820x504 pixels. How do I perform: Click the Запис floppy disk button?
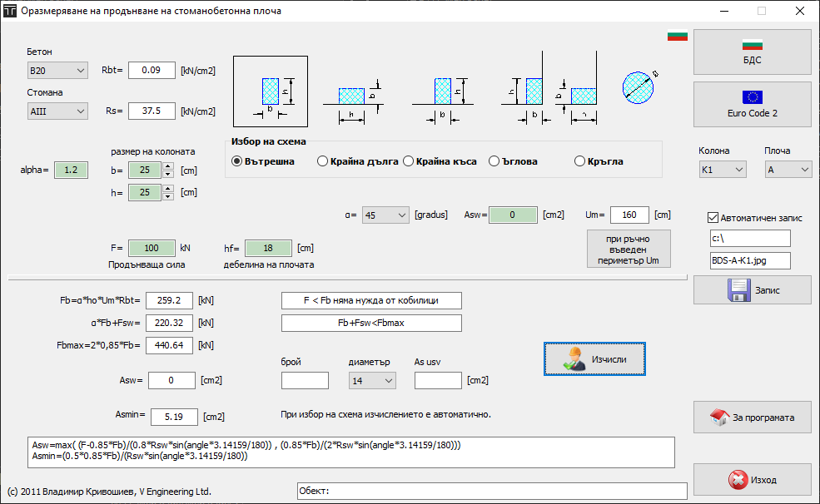click(752, 289)
